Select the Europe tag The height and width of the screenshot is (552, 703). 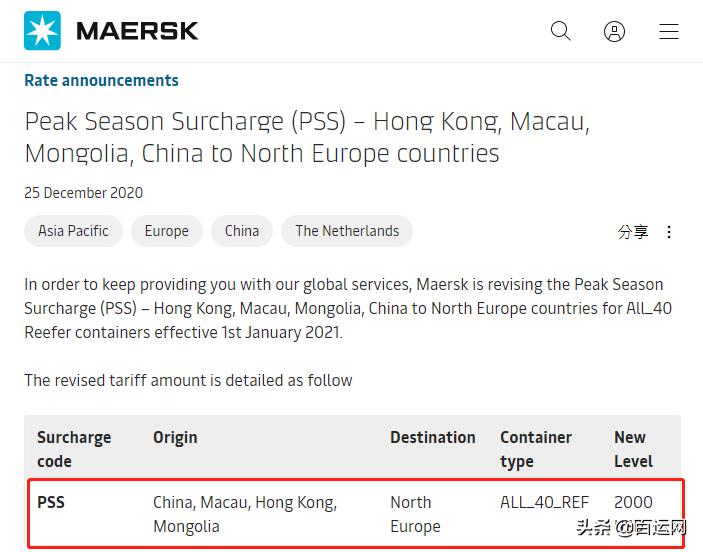tap(166, 231)
